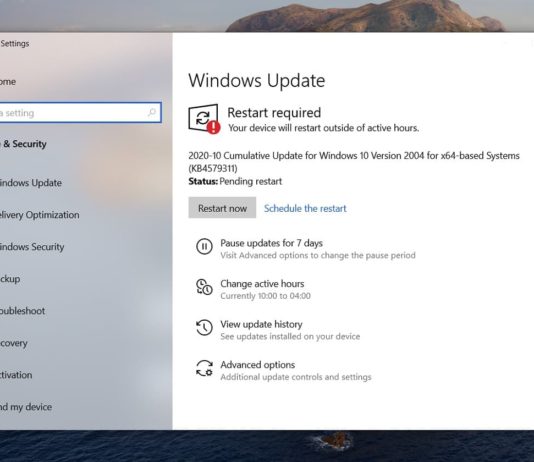Click the KB4579311 update name text
The height and width of the screenshot is (462, 534).
(x=354, y=162)
